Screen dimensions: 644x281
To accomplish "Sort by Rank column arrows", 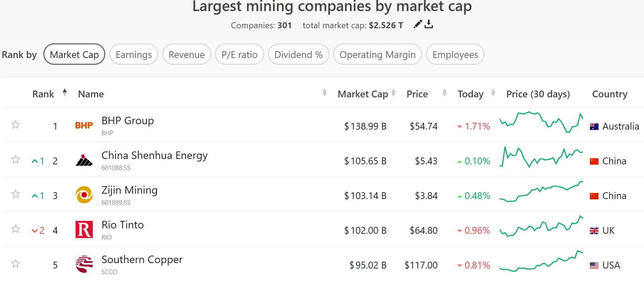I will (65, 93).
